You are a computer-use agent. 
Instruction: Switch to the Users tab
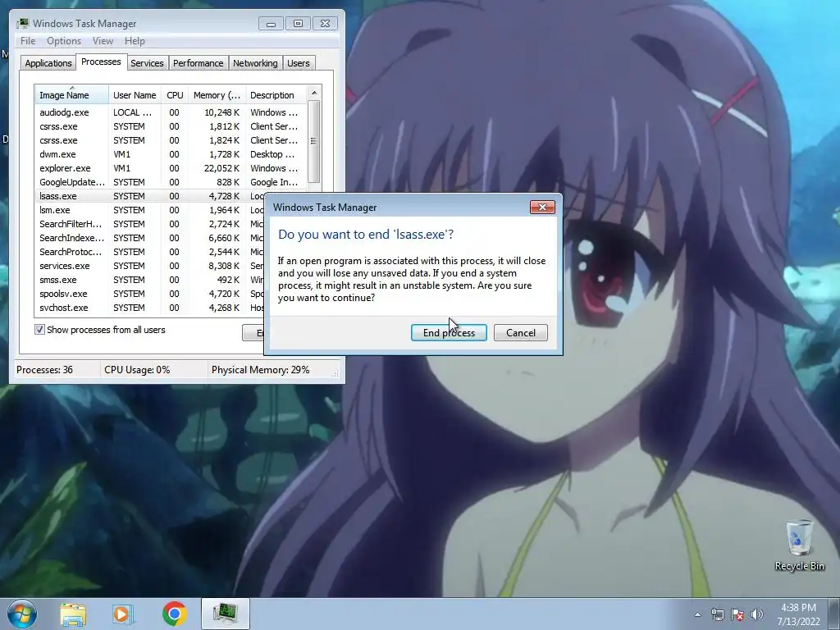click(x=298, y=63)
